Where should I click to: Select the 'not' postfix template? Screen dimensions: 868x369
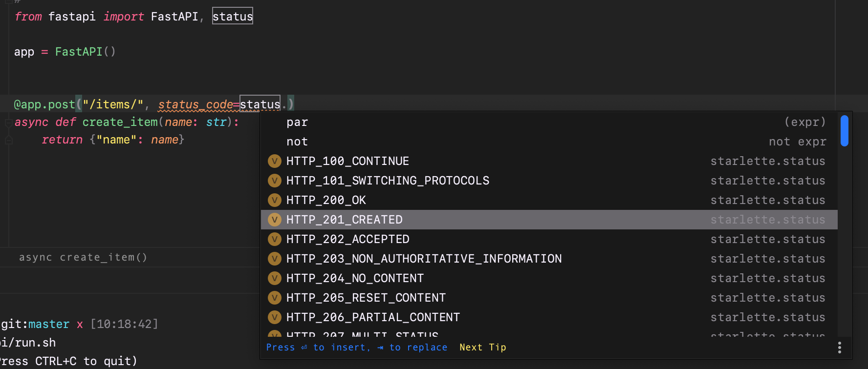point(549,142)
